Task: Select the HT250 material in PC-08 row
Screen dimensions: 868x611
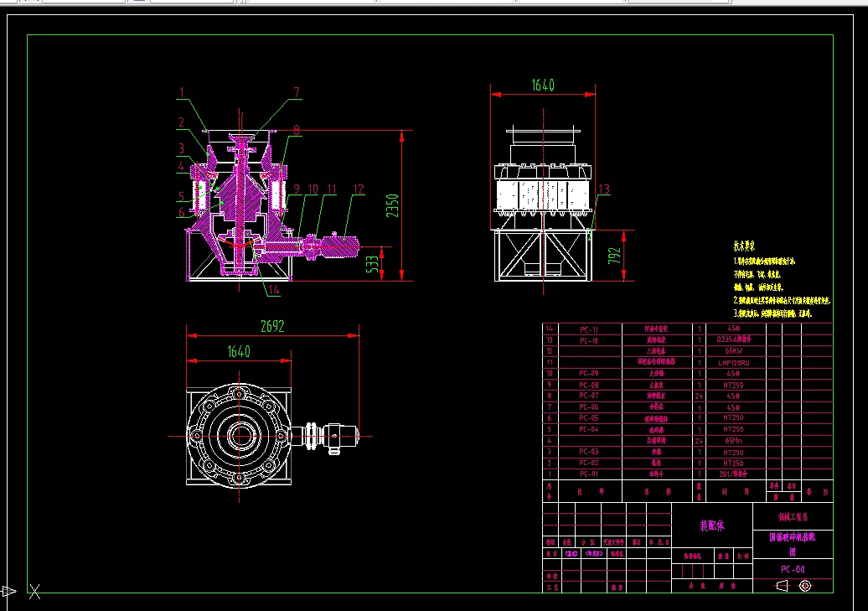Action: (x=733, y=385)
